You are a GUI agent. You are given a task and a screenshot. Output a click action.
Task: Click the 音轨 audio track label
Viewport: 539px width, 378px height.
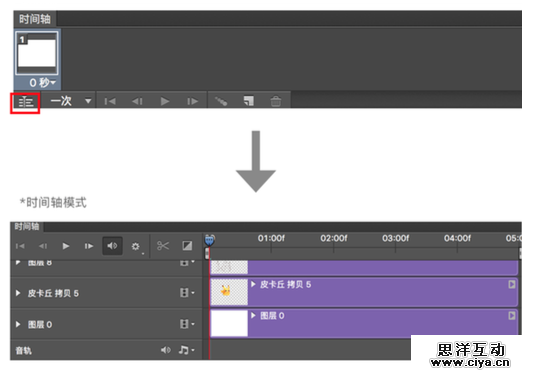pyautogui.click(x=24, y=351)
